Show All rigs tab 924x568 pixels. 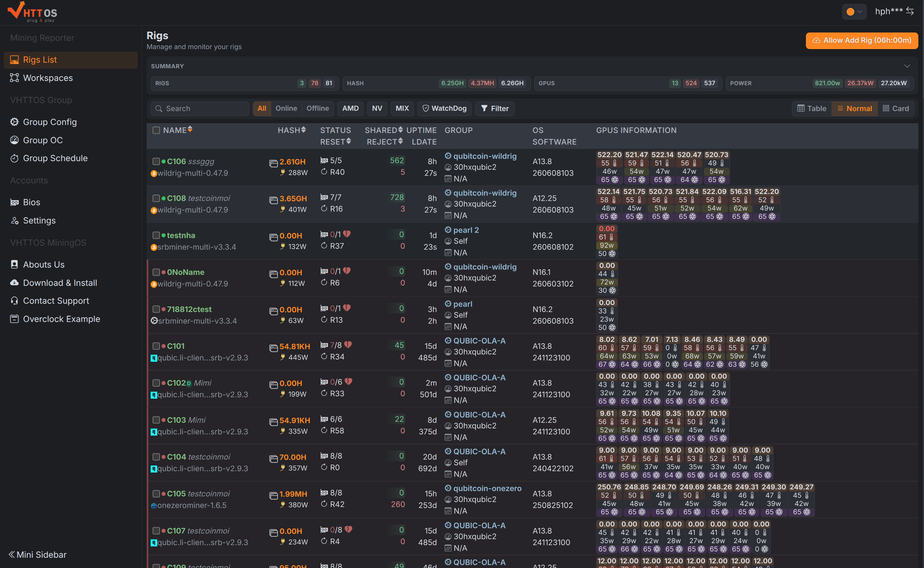coord(262,108)
